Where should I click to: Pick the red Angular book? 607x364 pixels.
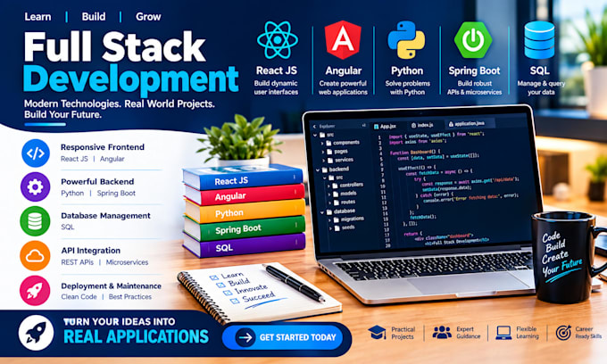[x=245, y=194]
